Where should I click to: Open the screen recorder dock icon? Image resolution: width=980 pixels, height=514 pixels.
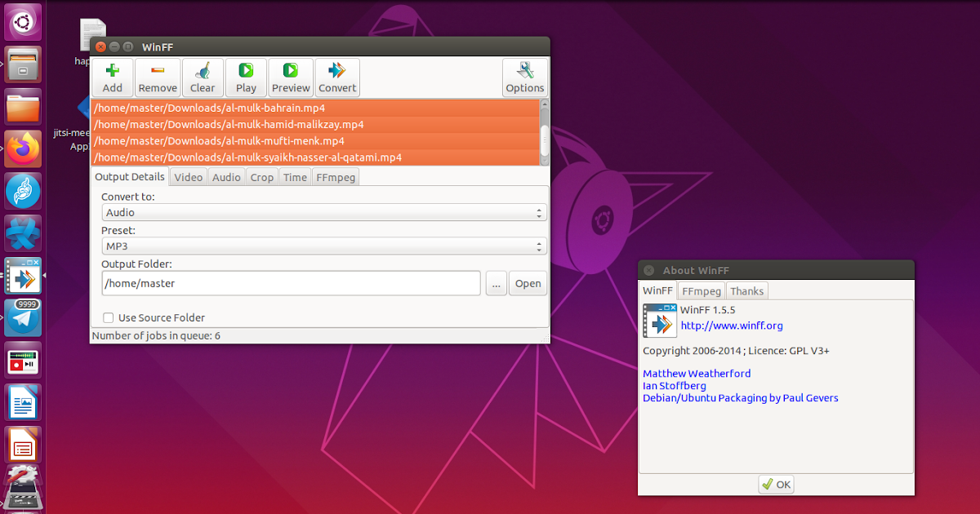coord(23,361)
